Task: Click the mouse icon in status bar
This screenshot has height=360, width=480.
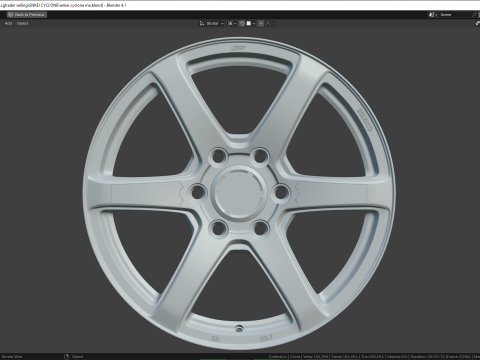Action: 66,357
